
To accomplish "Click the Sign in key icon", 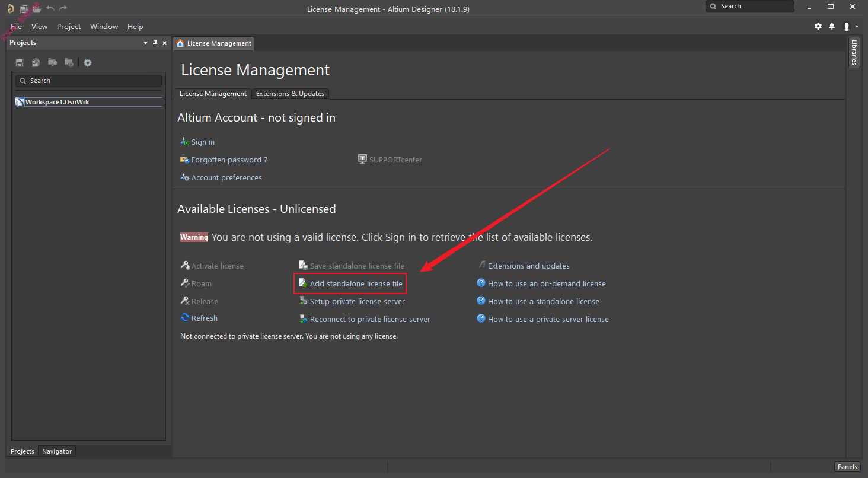I will (184, 141).
